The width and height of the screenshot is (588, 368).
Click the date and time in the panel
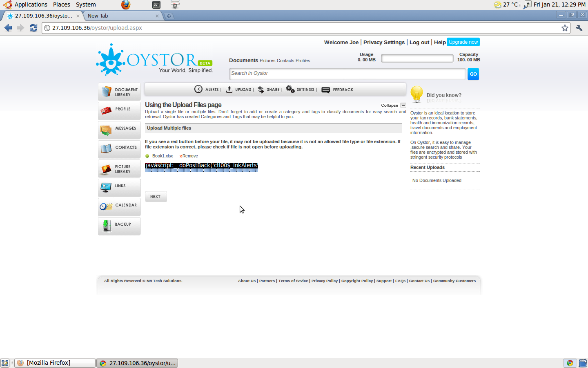click(559, 4)
